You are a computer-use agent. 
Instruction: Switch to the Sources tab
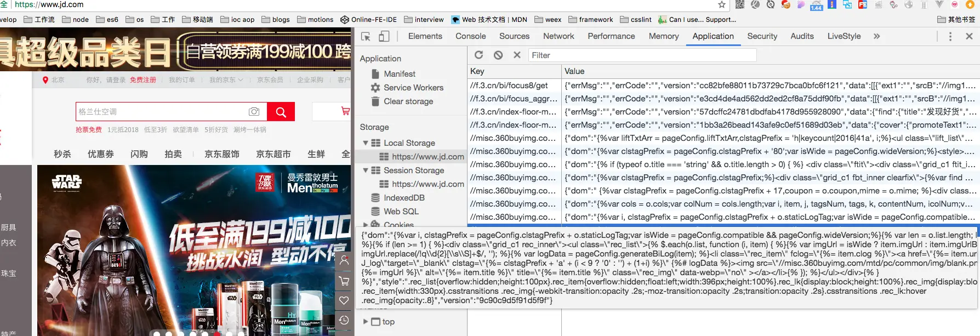[514, 36]
